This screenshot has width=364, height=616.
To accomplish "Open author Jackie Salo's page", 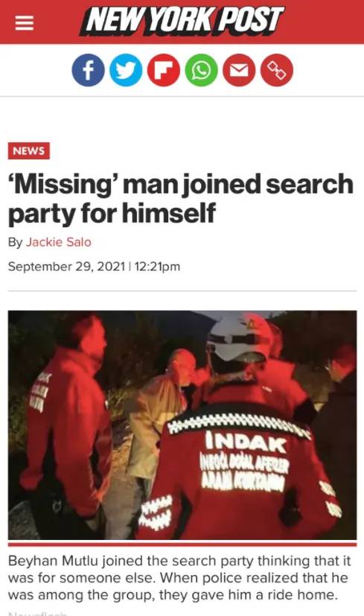I will click(59, 242).
